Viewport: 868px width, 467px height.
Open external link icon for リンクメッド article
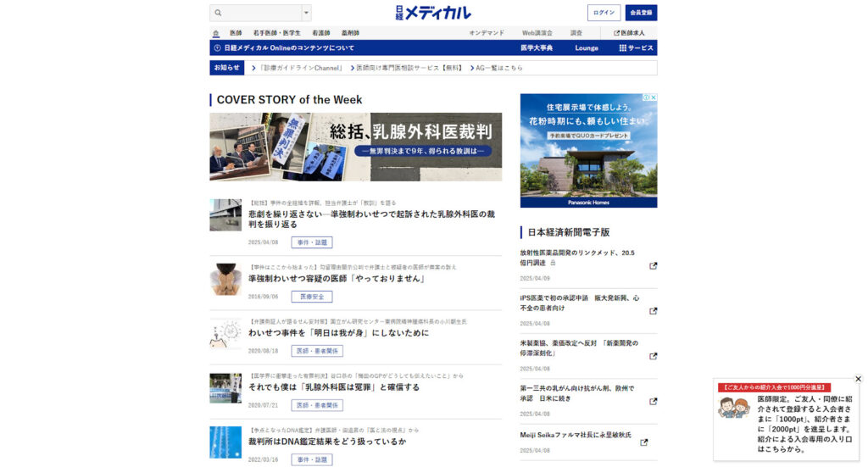pyautogui.click(x=653, y=265)
